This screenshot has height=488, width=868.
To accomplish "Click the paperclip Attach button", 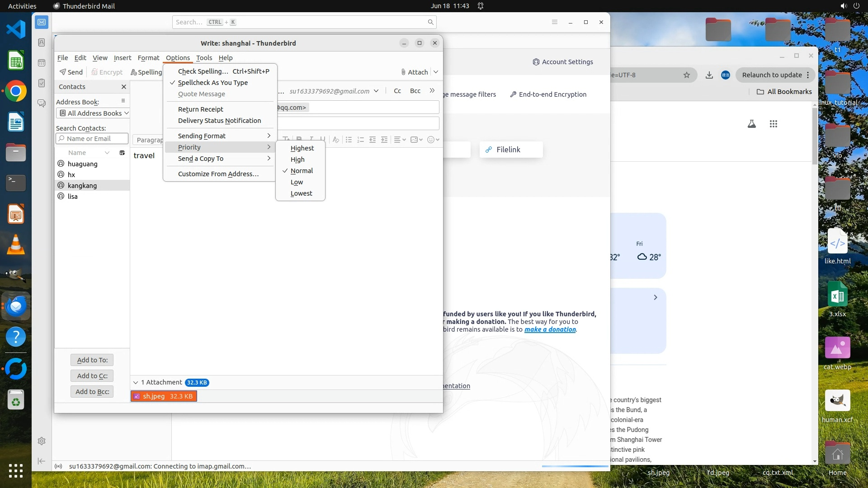I will pyautogui.click(x=415, y=72).
